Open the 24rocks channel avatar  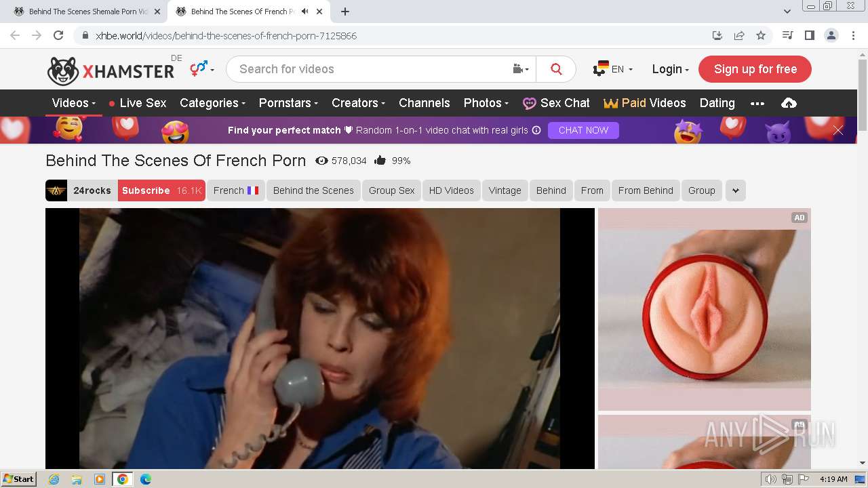pyautogui.click(x=56, y=190)
